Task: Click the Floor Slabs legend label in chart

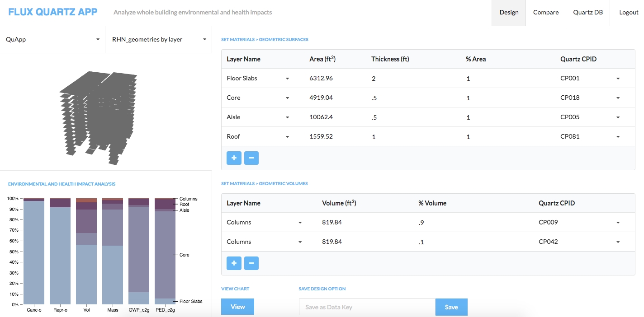Action: tap(191, 301)
